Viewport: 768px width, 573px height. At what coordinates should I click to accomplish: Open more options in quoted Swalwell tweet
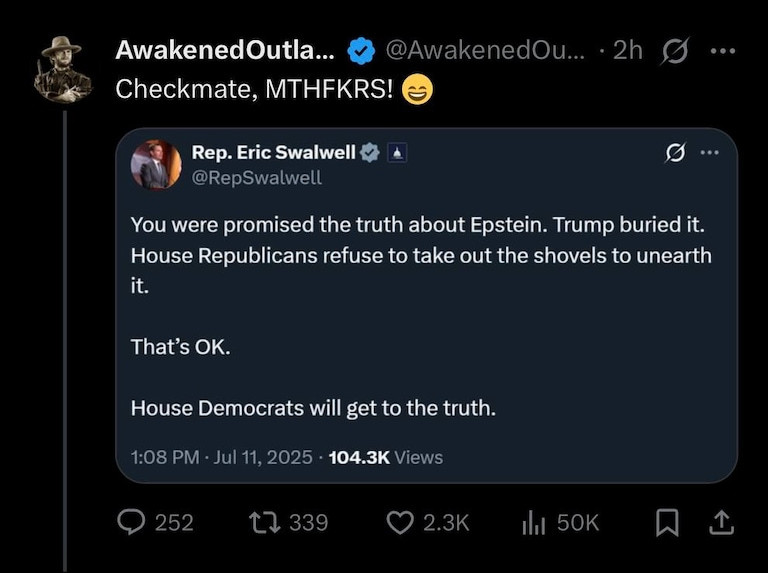tap(710, 153)
